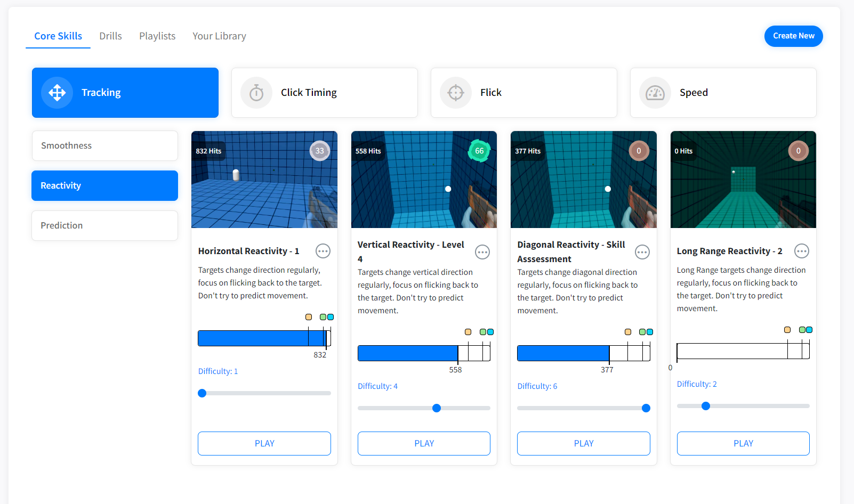Click the Long Range Reactivity - 2 thumbnail
Viewport: 854px width, 504px height.
click(743, 180)
